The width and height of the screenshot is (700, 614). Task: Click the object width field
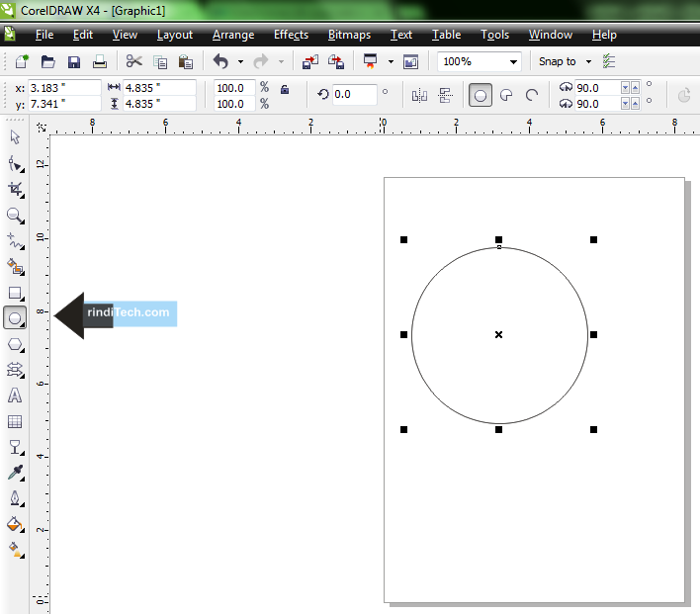click(x=159, y=88)
